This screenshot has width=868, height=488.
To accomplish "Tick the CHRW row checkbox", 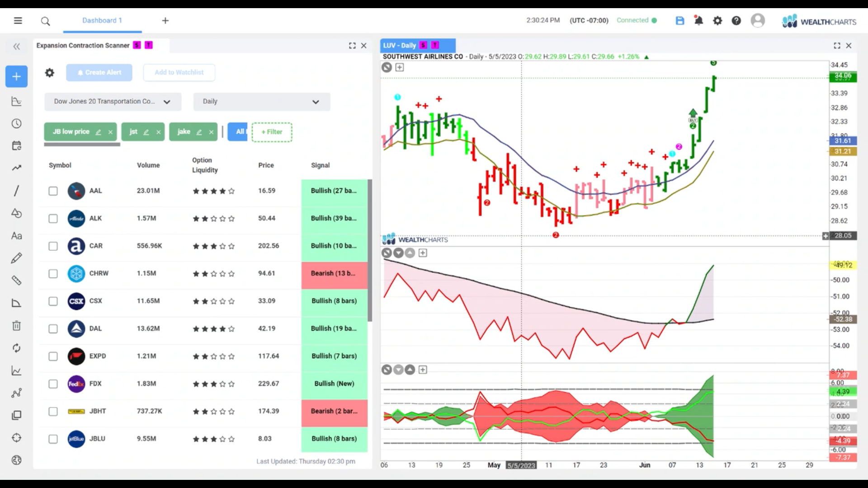I will [x=53, y=274].
